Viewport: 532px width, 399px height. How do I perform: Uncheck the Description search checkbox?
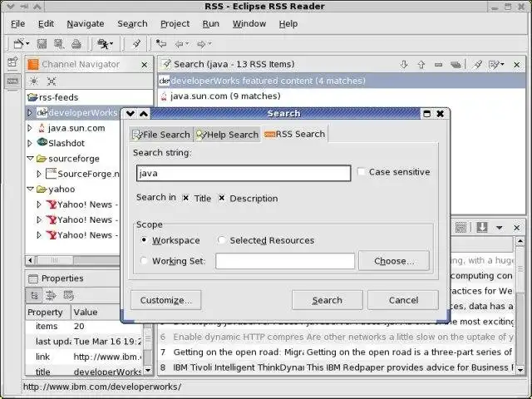coord(222,198)
